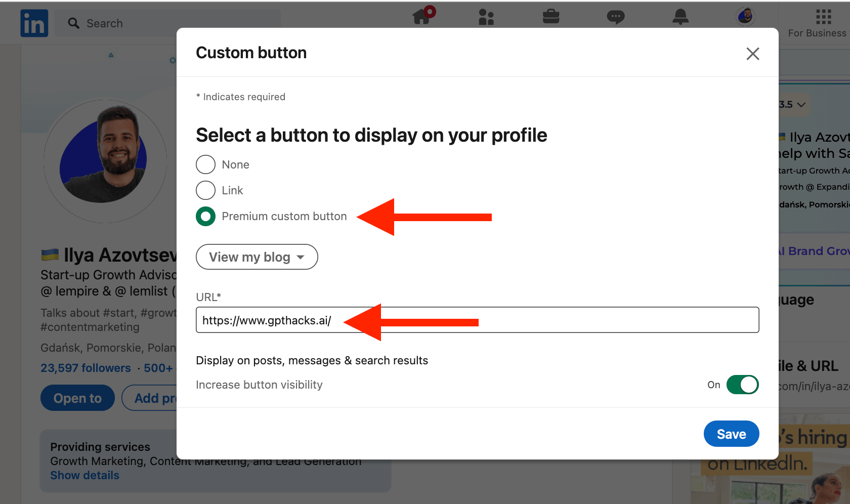The width and height of the screenshot is (850, 504).
Task: Open the Messaging speech bubble icon
Action: tap(616, 17)
